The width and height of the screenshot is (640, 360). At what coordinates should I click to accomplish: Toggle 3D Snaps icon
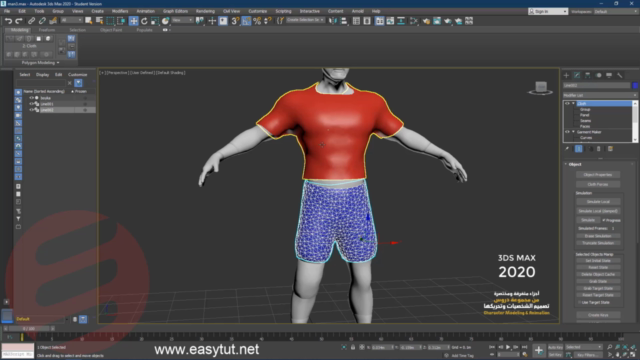235,21
